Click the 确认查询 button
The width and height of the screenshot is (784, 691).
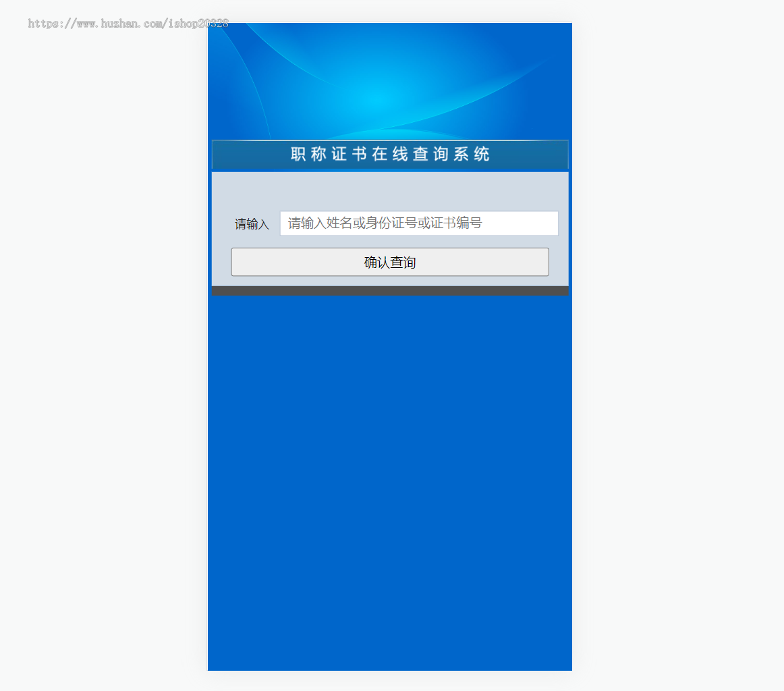[390, 262]
